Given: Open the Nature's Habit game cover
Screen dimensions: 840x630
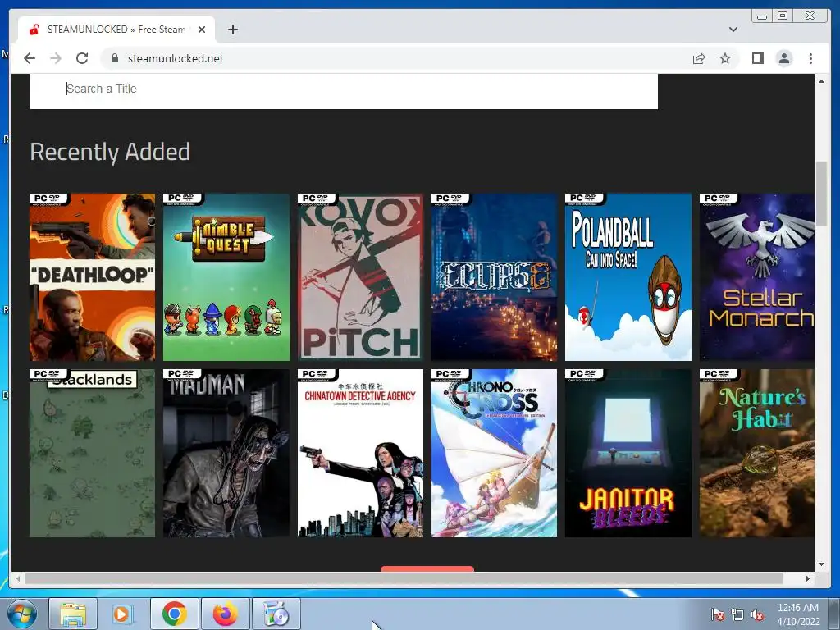Looking at the screenshot, I should [x=756, y=453].
